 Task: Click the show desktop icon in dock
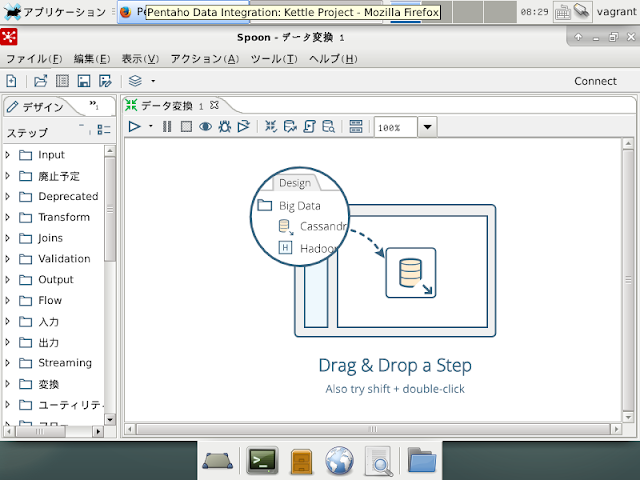218,461
